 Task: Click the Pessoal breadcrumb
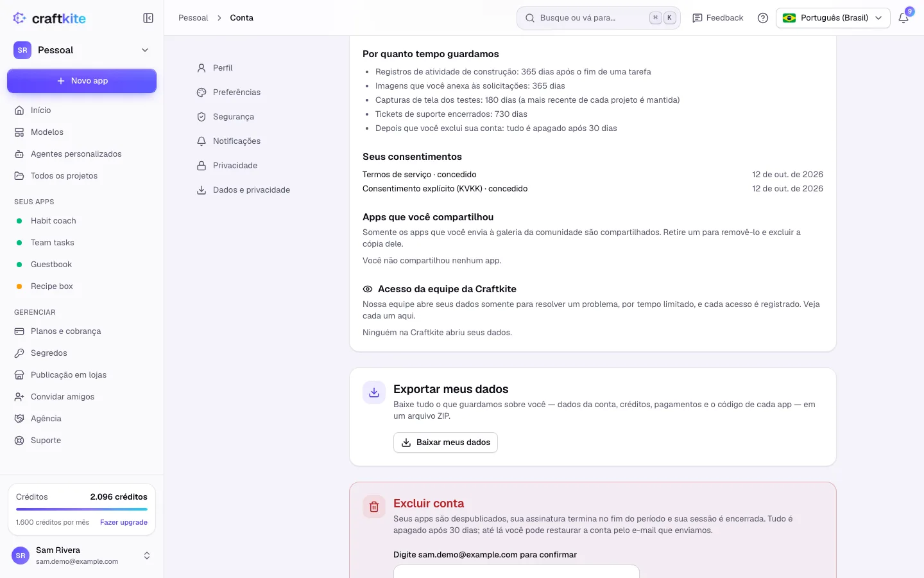[193, 18]
